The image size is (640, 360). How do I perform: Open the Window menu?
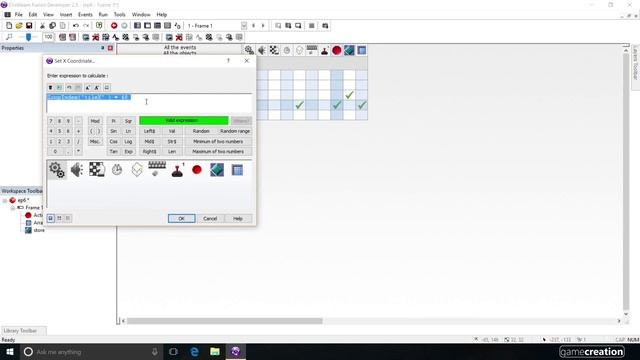point(141,15)
